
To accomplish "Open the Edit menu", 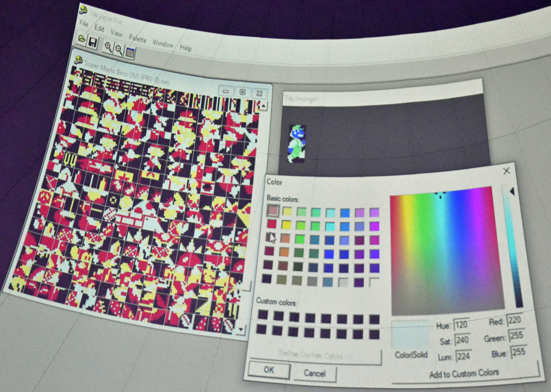I will click(x=99, y=29).
